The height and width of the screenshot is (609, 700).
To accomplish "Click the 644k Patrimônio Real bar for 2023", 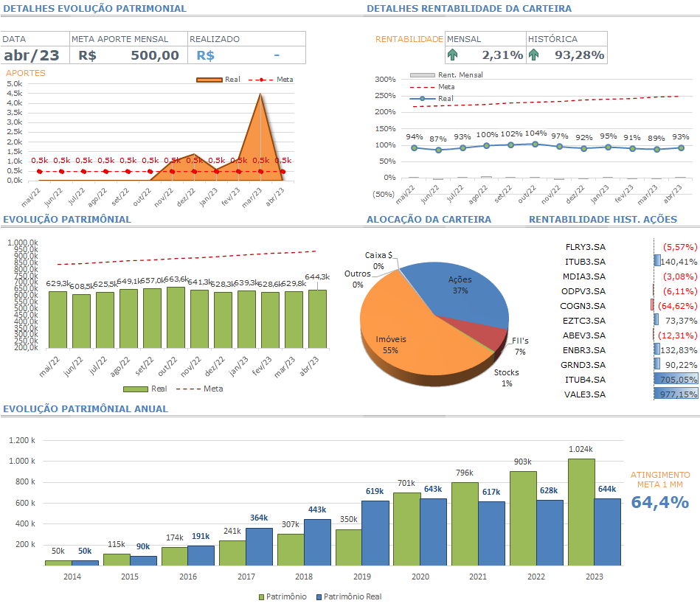I will click(x=608, y=532).
